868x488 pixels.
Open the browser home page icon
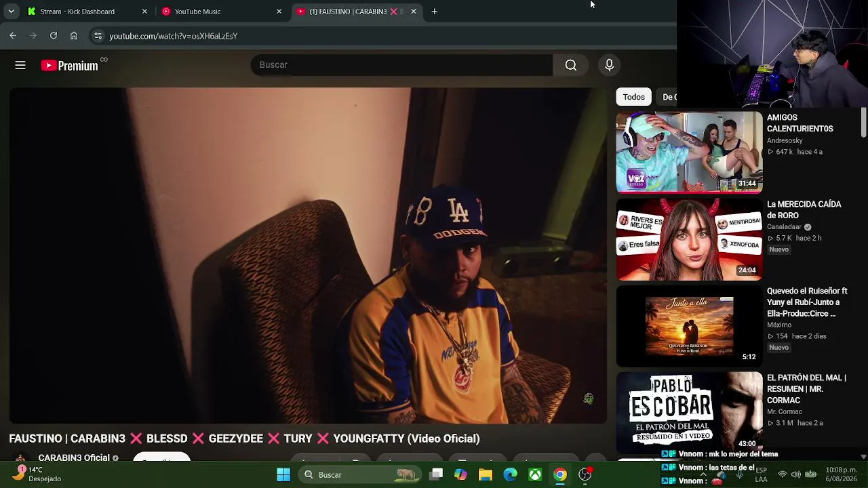coord(74,36)
